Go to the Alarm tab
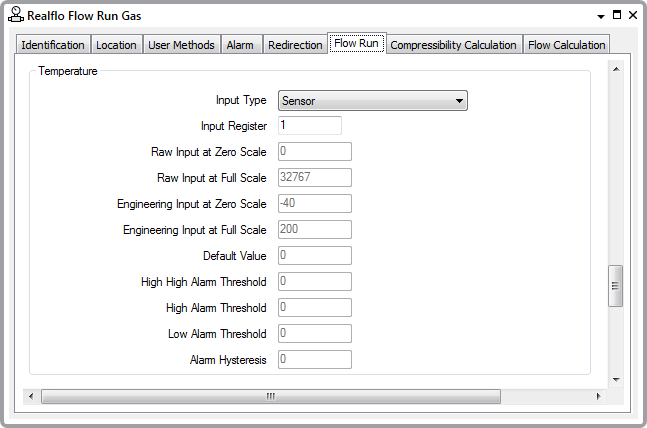The height and width of the screenshot is (428, 647). coord(240,45)
